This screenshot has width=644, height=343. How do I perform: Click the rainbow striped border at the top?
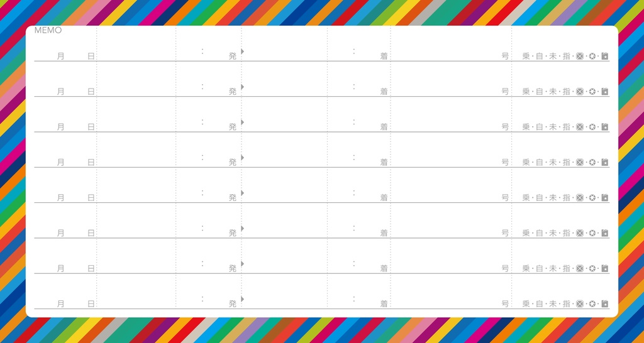(322, 11)
